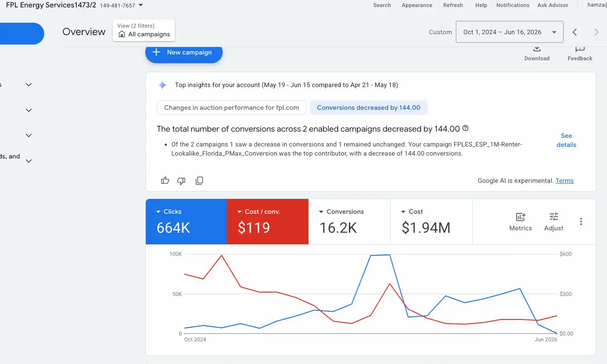
Task: Click the New campaign button
Action: click(184, 53)
